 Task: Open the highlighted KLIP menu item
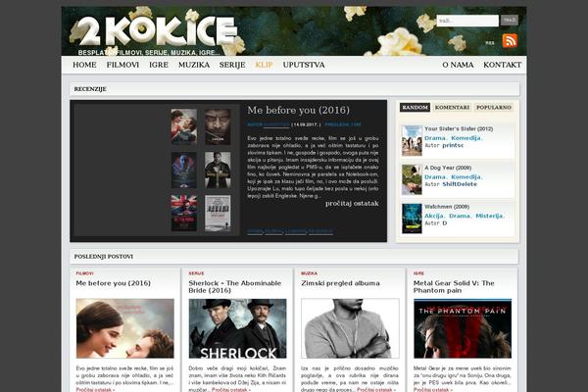(x=264, y=65)
